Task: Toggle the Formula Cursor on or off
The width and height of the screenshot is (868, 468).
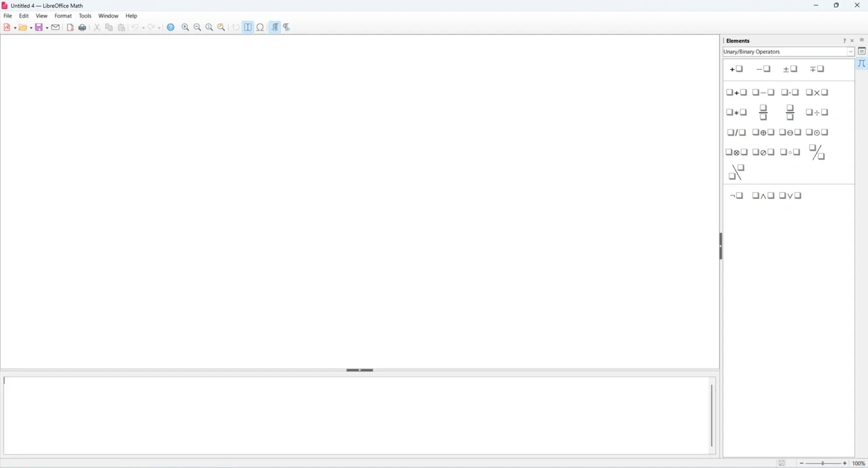Action: 248,27
